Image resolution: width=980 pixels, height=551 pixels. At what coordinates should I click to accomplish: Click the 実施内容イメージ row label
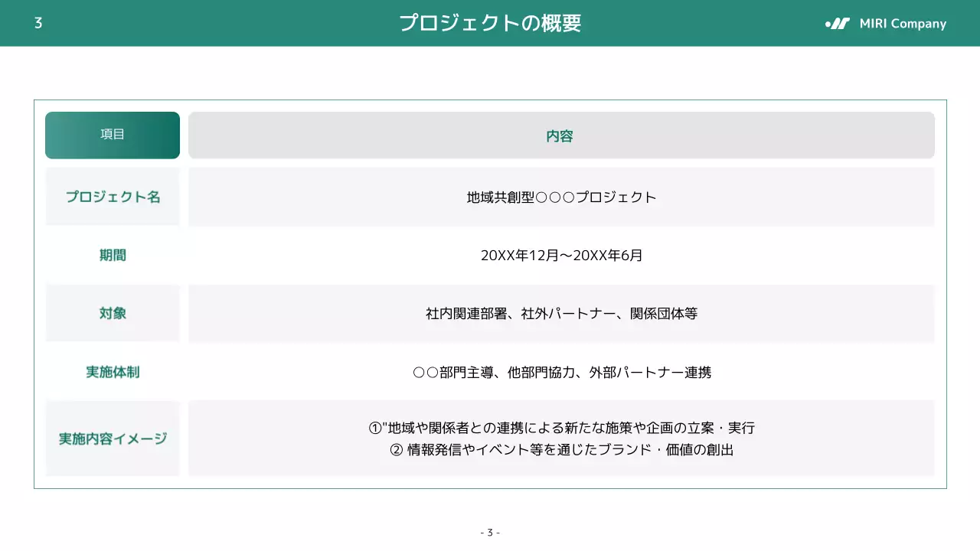(112, 439)
